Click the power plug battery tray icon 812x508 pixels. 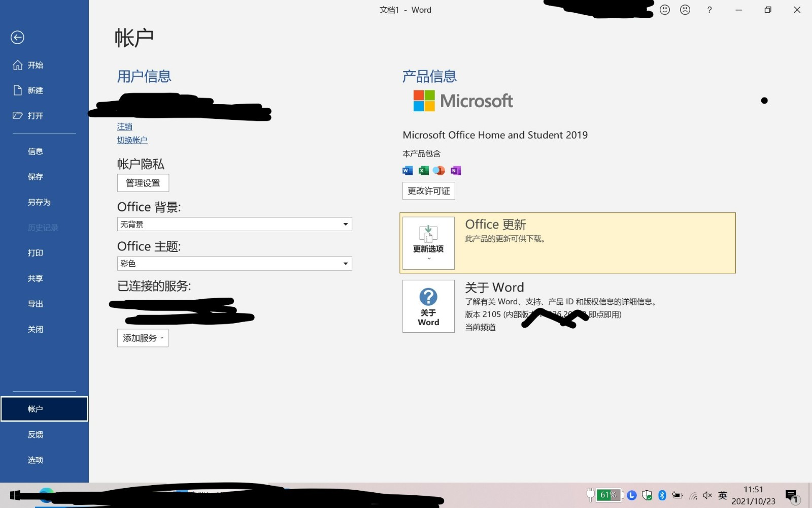678,495
